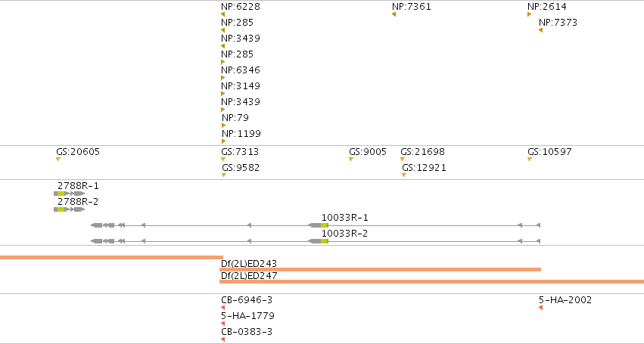Click the orange bar under Df(2L)ED243
This screenshot has height=344, width=644.
coord(381,270)
